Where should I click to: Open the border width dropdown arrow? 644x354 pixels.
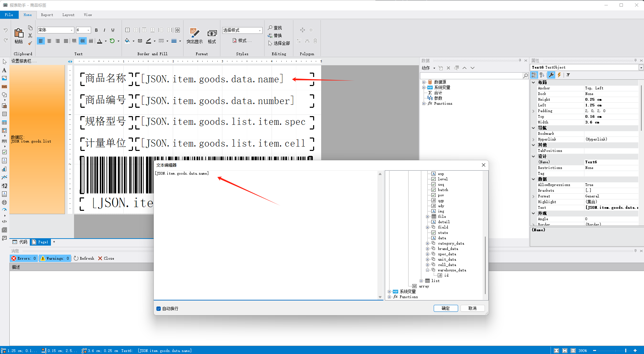180,41
